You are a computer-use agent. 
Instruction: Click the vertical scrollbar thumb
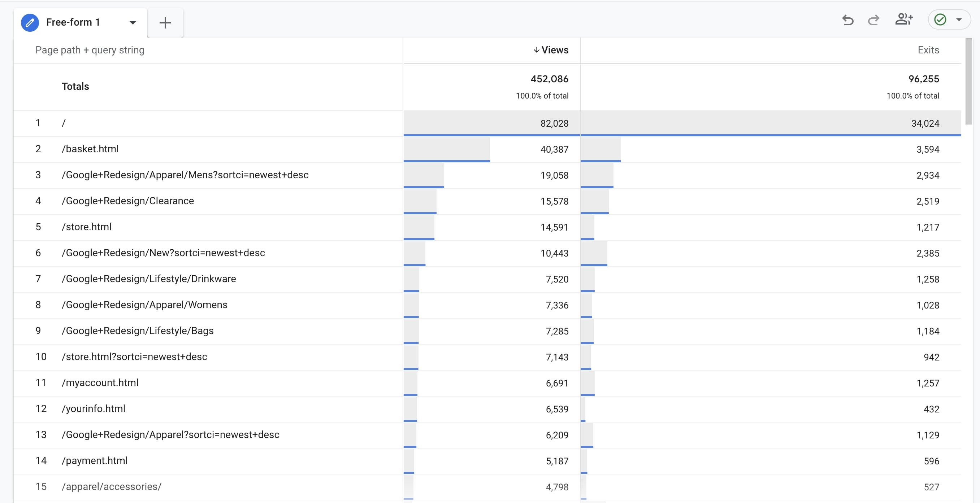968,81
